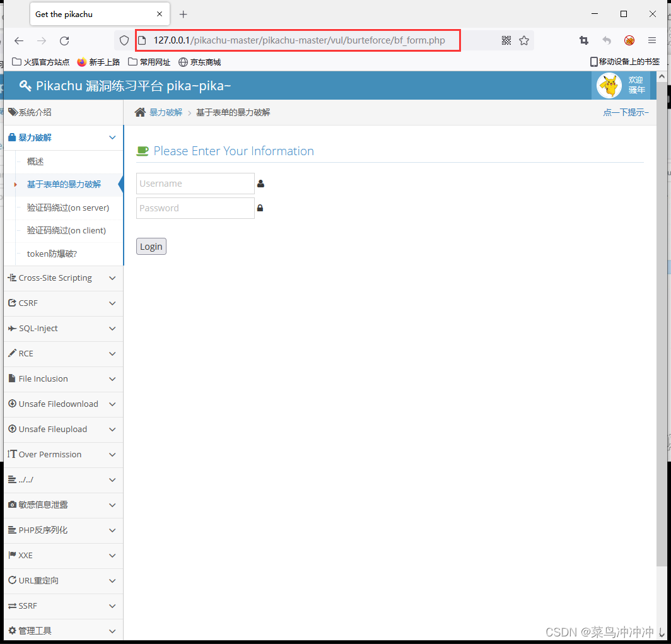This screenshot has width=671, height=644.
Task: Click the Please Enter Your Information heading
Action: pos(233,151)
